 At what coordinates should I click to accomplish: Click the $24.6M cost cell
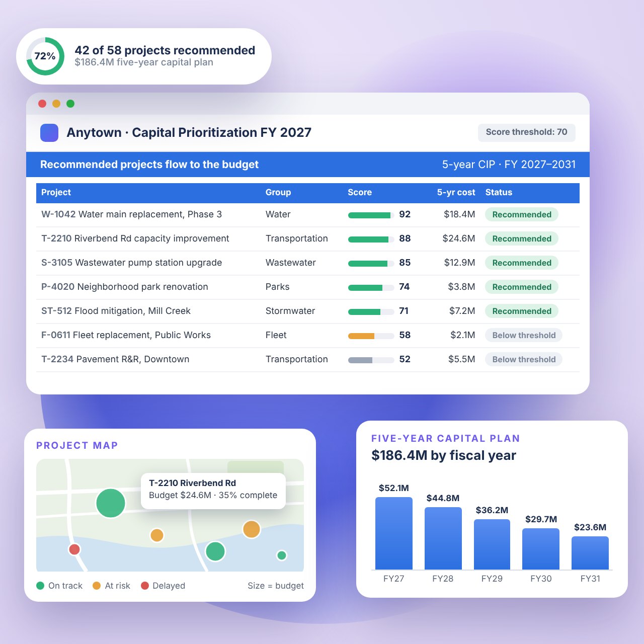(459, 238)
